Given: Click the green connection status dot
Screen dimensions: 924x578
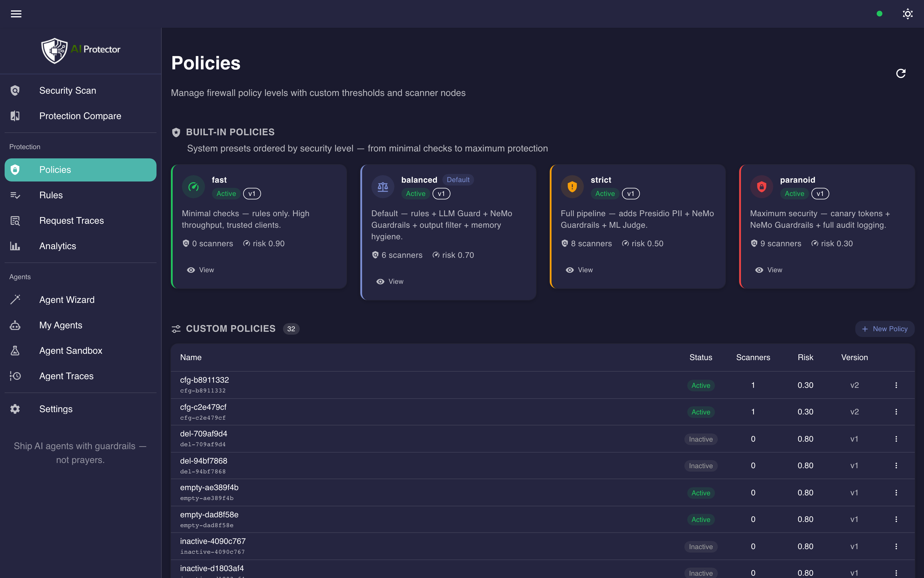Looking at the screenshot, I should pos(879,14).
